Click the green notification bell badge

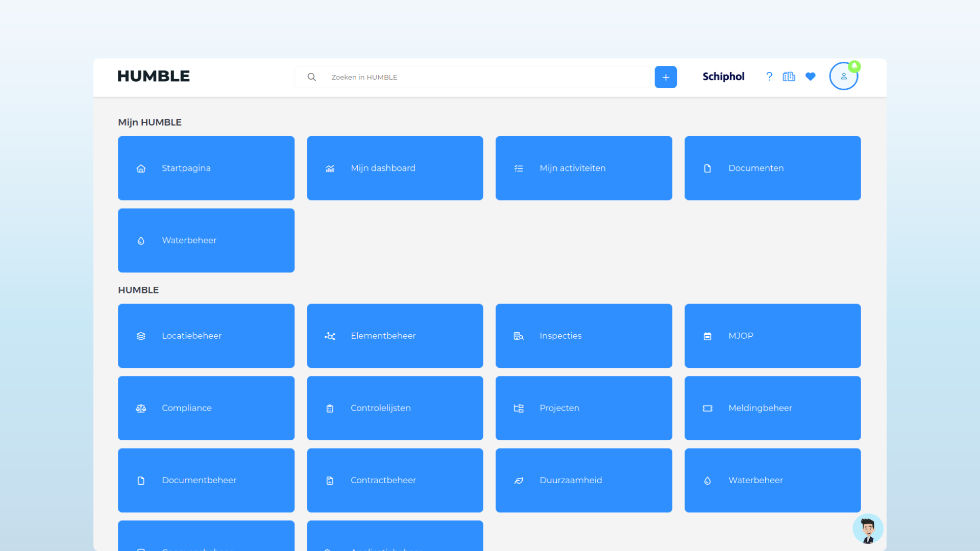click(854, 66)
